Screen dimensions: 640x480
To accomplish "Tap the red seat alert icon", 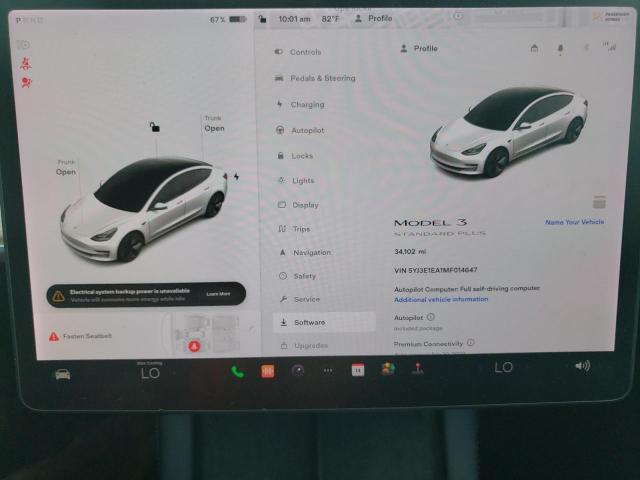I will pyautogui.click(x=194, y=346).
